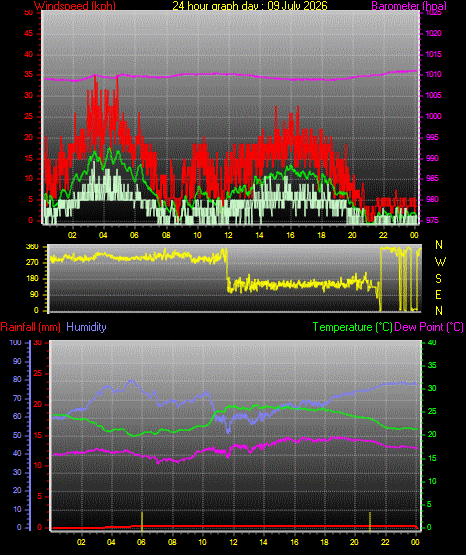The width and height of the screenshot is (466, 555).
Task: Click the 100 tick on humidity axis
Action: pos(15,343)
